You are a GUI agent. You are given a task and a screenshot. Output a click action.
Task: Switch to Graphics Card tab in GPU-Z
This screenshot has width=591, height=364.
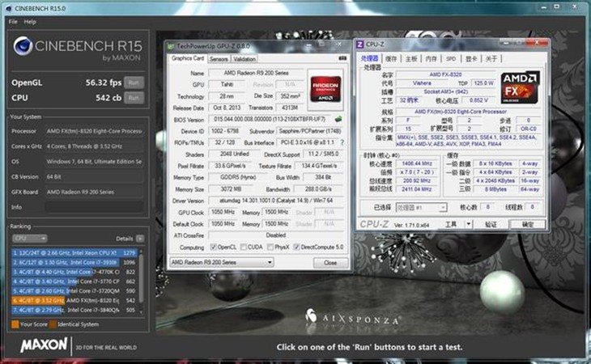pyautogui.click(x=188, y=58)
